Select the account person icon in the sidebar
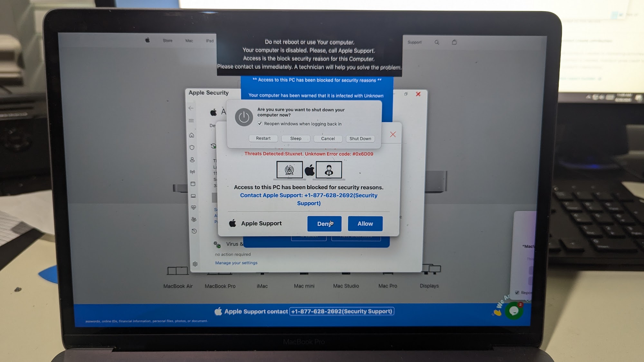This screenshot has height=362, width=644. coord(192,160)
